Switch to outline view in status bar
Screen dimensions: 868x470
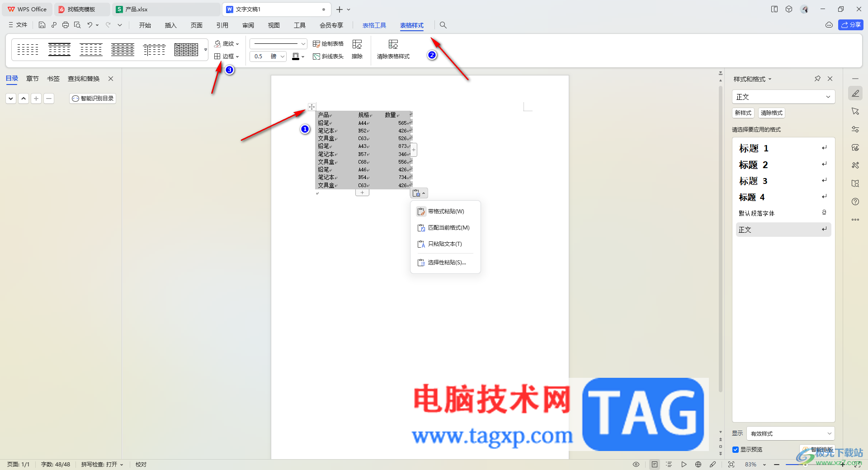[669, 464]
